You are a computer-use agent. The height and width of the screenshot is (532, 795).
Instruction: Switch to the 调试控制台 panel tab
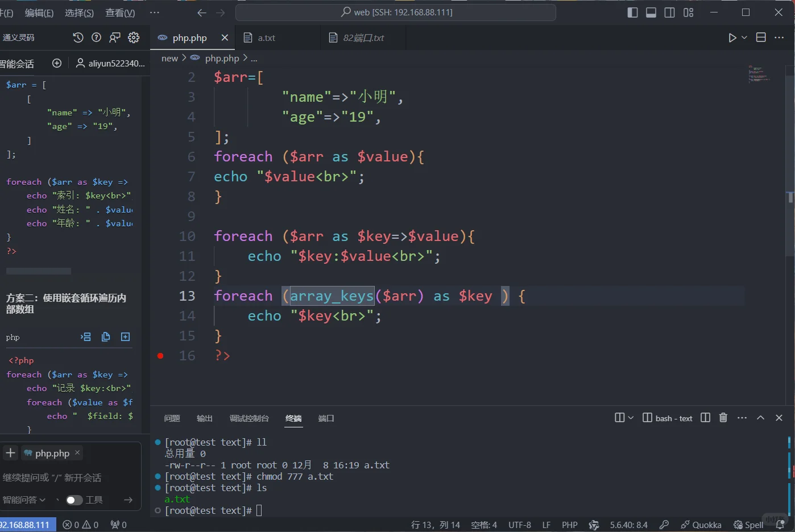(249, 418)
